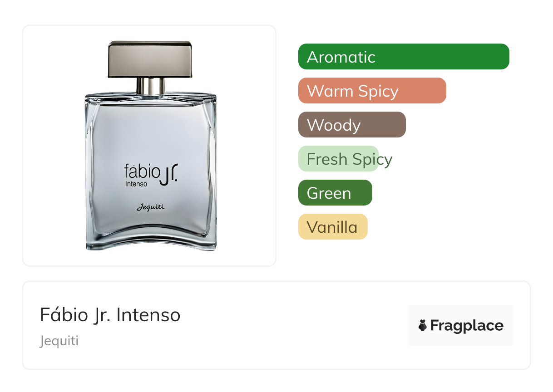The width and height of the screenshot is (553, 392).
Task: Click the product info card
Action: point(276,325)
